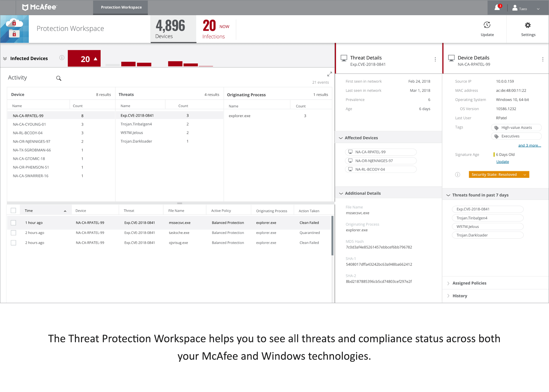This screenshot has width=549, height=392.
Task: Click the Activity search magnifier icon
Action: click(x=59, y=78)
